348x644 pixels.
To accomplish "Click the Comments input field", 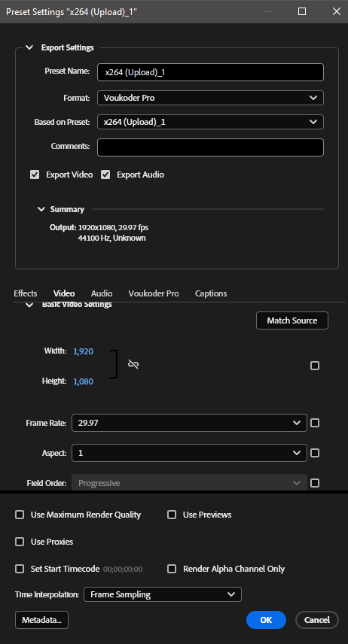I will [210, 147].
